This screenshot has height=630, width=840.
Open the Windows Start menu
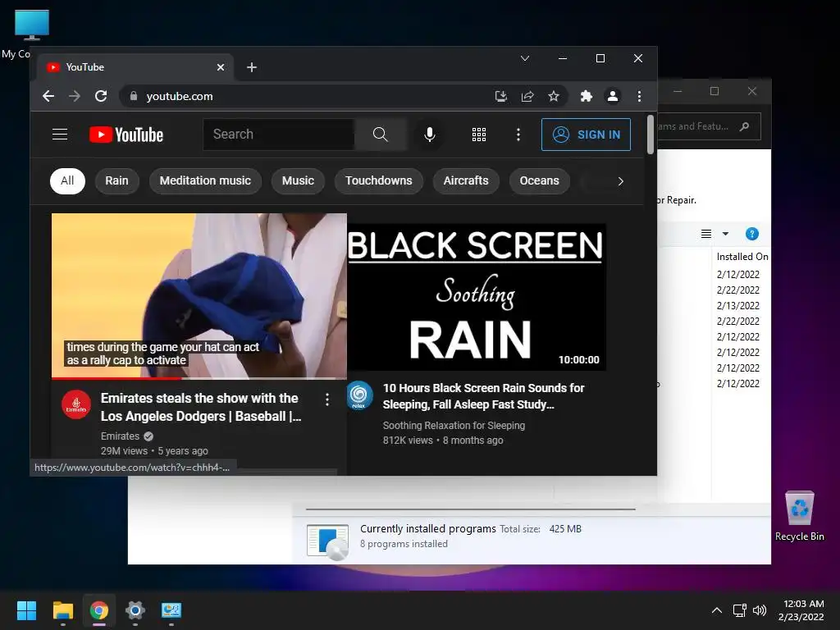[x=26, y=610]
